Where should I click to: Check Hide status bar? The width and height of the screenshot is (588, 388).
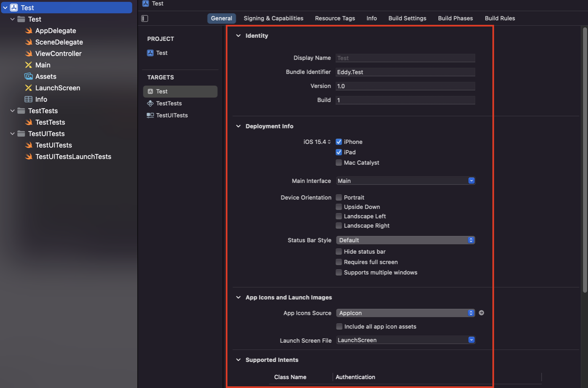pos(339,252)
